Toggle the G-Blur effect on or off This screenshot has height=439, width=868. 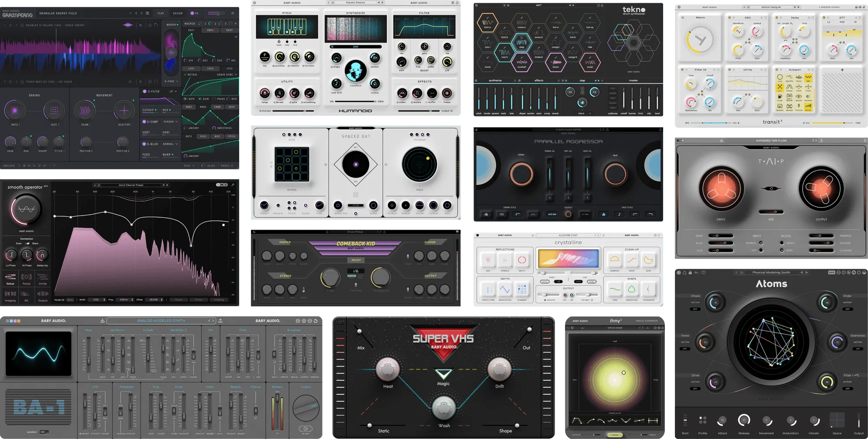point(145,144)
